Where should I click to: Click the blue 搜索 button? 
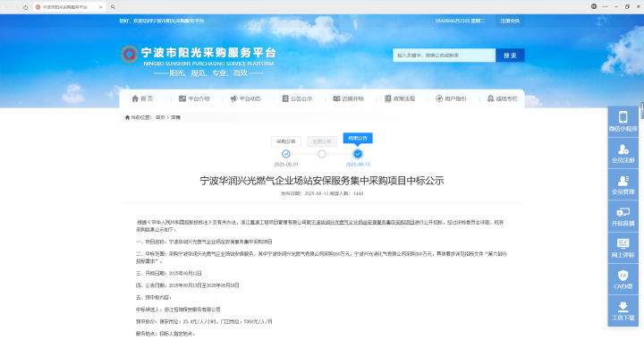(x=510, y=55)
